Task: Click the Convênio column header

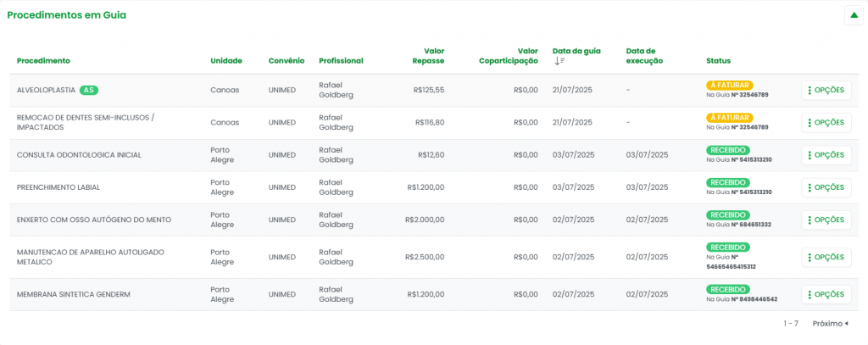Action: [x=286, y=61]
